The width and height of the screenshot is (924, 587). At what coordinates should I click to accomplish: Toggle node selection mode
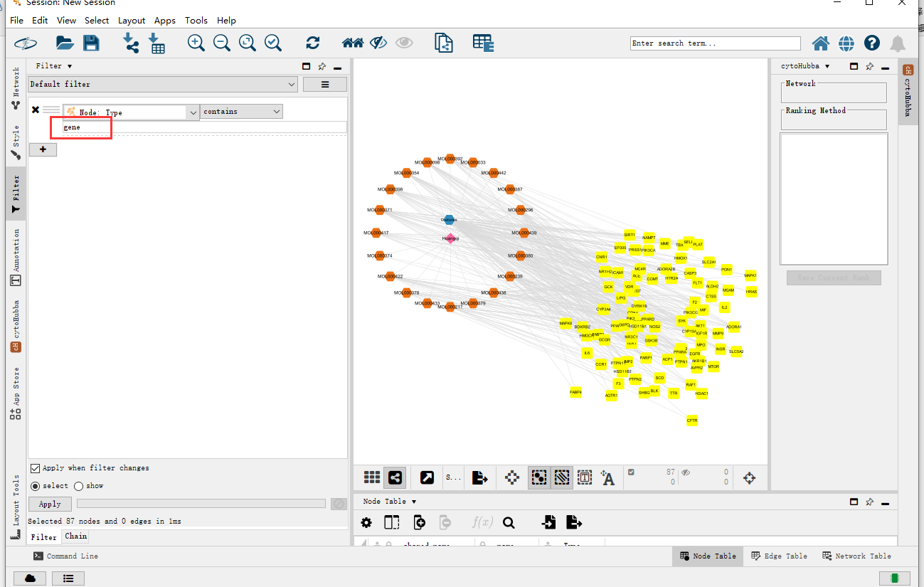point(539,477)
